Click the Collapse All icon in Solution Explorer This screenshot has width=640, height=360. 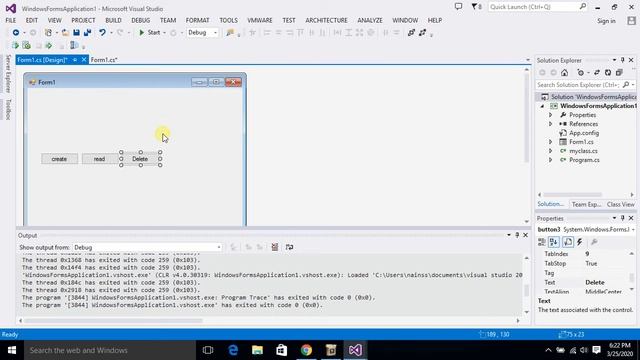coord(619,73)
